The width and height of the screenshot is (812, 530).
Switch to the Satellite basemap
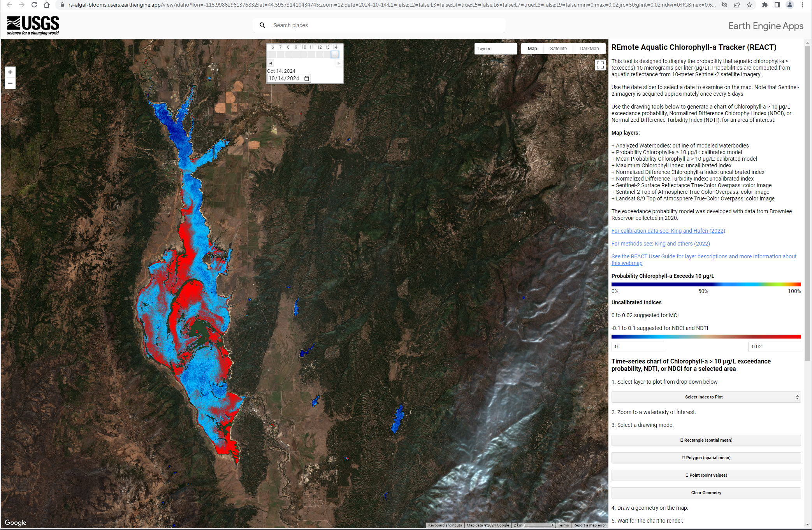coord(558,49)
